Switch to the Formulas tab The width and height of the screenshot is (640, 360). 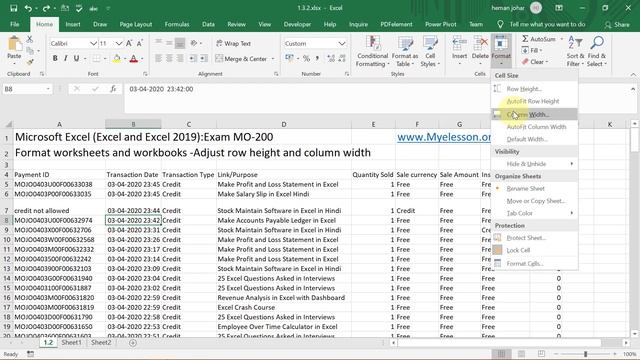pos(177,24)
